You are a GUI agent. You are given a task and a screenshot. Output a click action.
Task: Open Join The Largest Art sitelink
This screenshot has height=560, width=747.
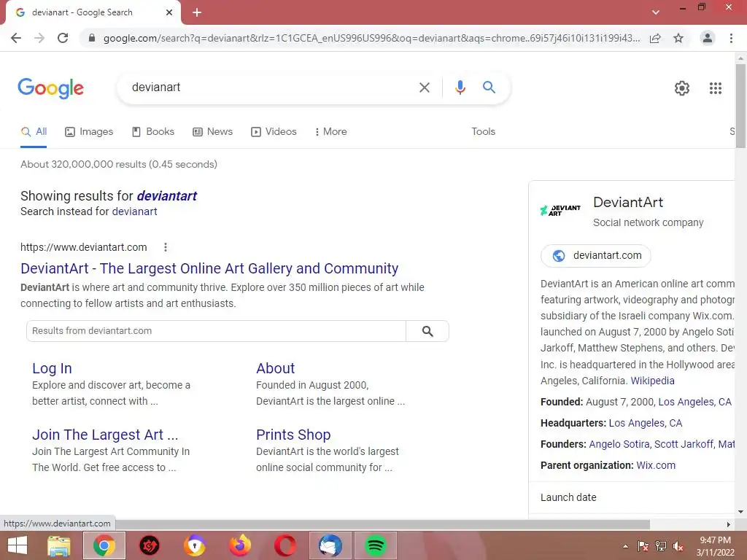105,435
